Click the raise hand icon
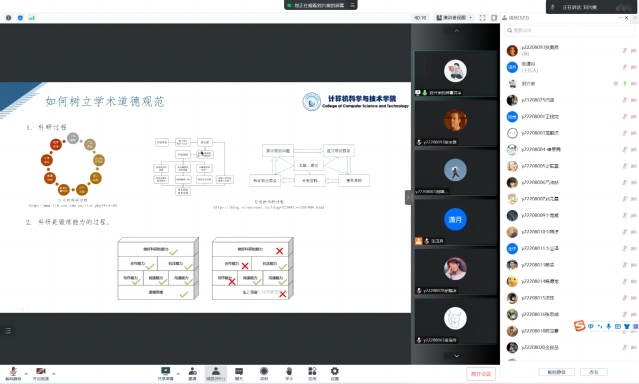The width and height of the screenshot is (639, 384). pos(289,373)
